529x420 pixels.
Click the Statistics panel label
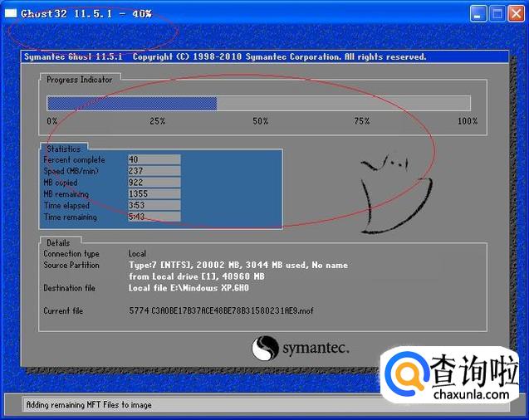[63, 149]
